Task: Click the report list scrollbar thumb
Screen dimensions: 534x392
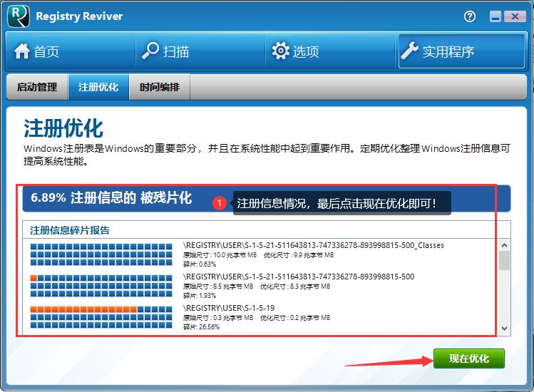Action: point(504,261)
